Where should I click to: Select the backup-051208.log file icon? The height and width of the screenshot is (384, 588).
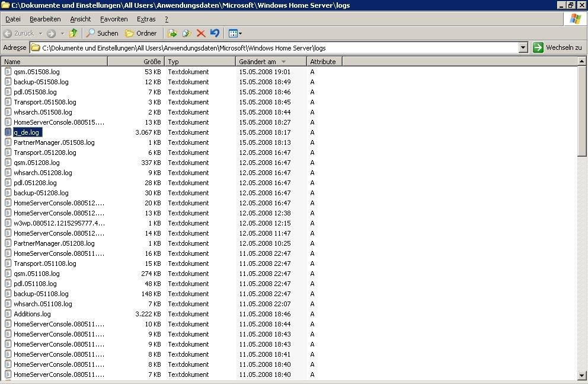click(x=8, y=193)
